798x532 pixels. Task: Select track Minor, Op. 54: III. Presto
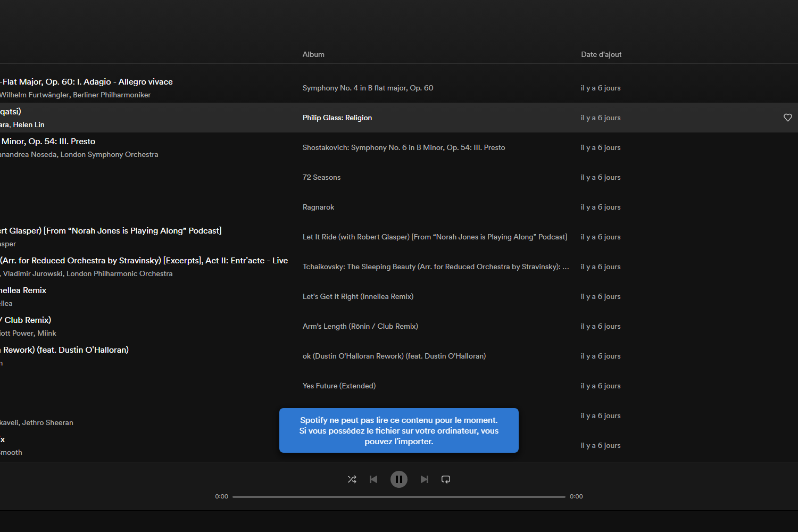pos(48,141)
